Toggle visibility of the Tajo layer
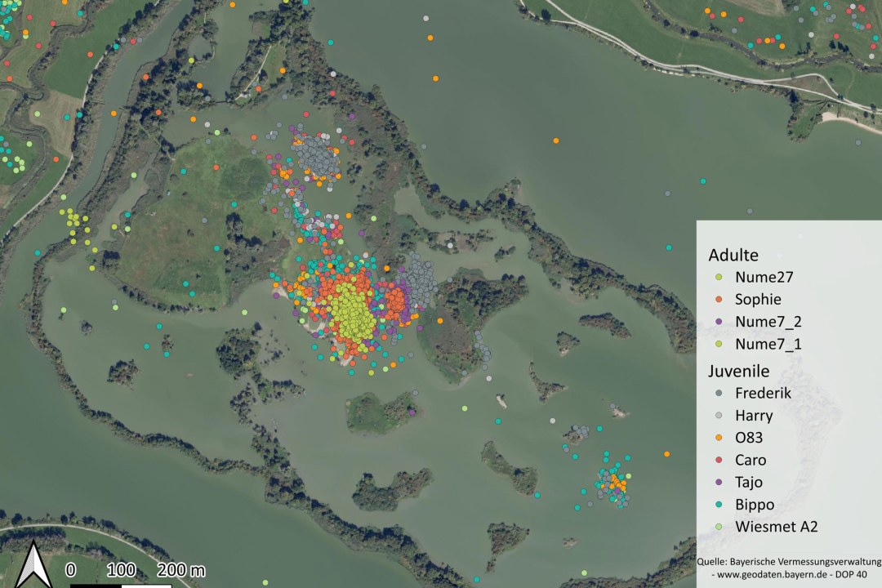 click(x=719, y=482)
